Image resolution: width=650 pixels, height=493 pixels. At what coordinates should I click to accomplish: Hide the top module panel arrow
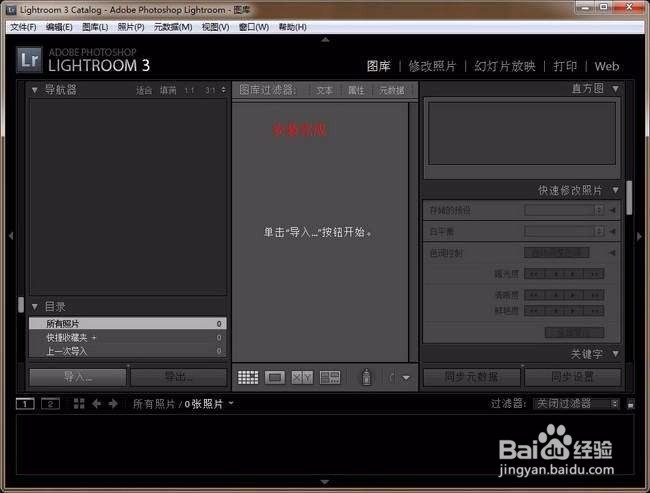325,40
